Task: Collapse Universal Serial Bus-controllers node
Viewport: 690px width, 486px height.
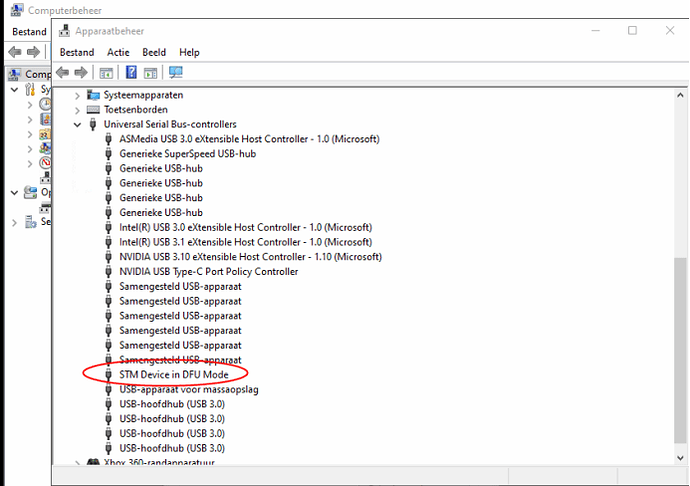Action: click(x=77, y=125)
